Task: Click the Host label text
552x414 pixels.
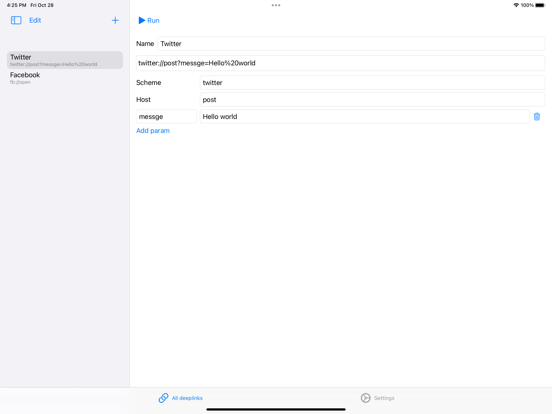Action: 143,100
